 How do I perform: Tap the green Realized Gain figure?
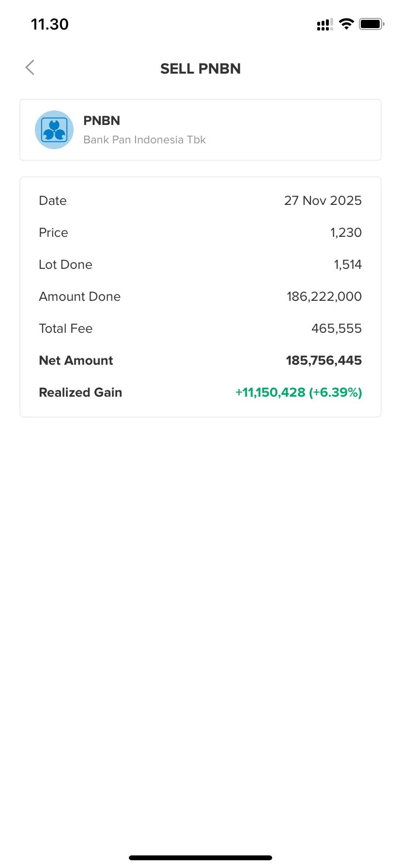pos(298,392)
